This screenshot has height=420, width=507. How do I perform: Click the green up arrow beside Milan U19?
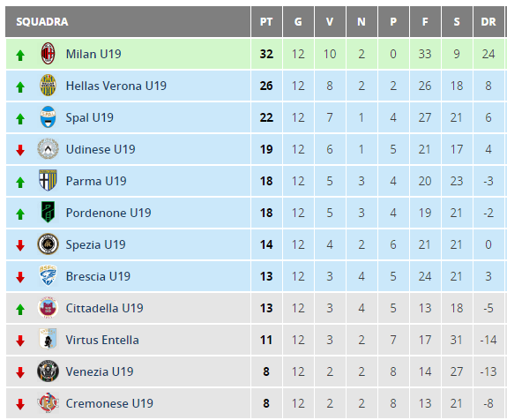pyautogui.click(x=20, y=56)
